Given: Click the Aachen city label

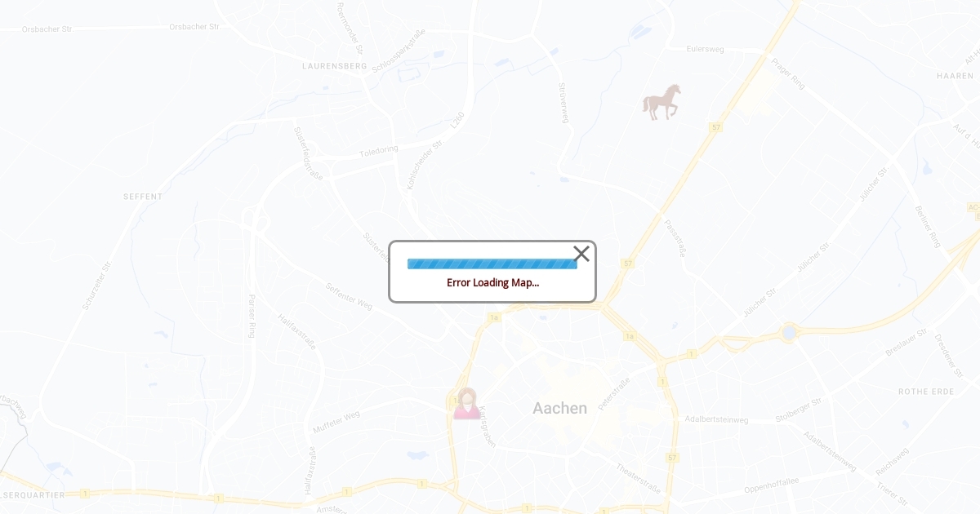Looking at the screenshot, I should pyautogui.click(x=559, y=408).
